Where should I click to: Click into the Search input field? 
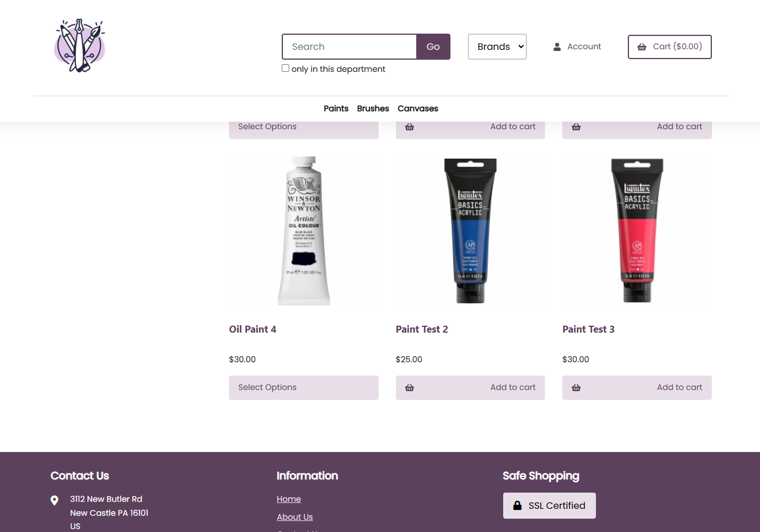pos(350,46)
